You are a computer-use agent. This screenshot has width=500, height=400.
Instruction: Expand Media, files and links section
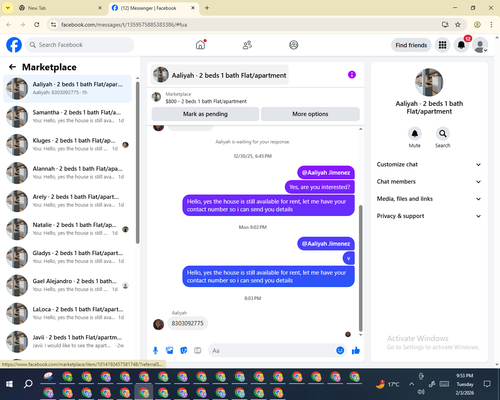coord(429,199)
